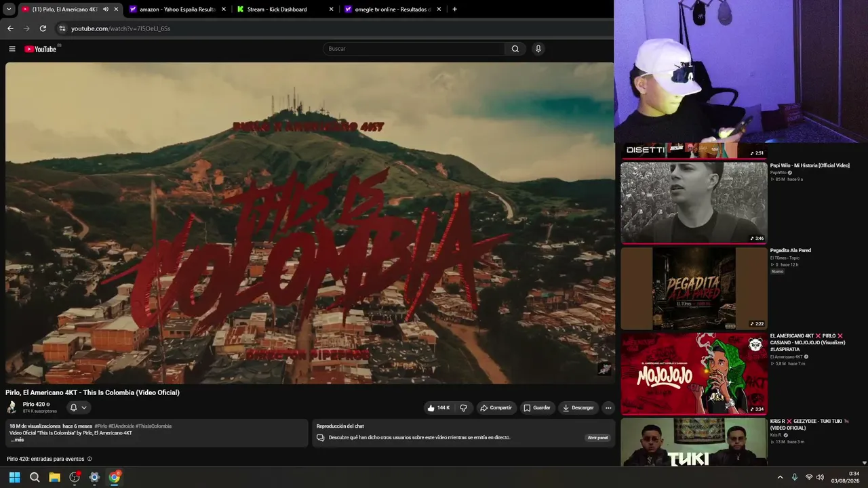Toggle the video mini-player corner icon
The height and width of the screenshot is (488, 868).
[x=604, y=369]
